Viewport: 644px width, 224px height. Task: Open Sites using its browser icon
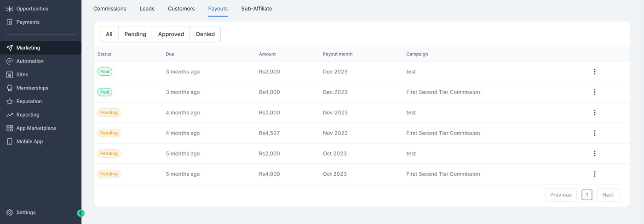pos(10,74)
